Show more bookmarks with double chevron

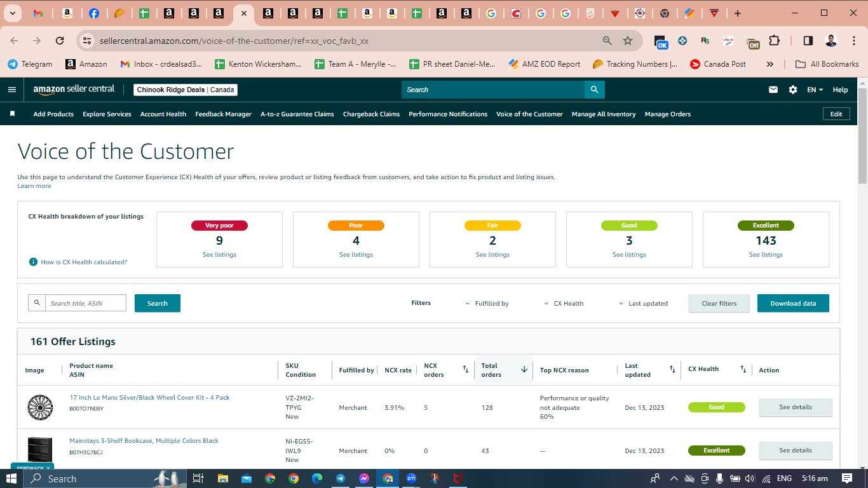click(770, 64)
